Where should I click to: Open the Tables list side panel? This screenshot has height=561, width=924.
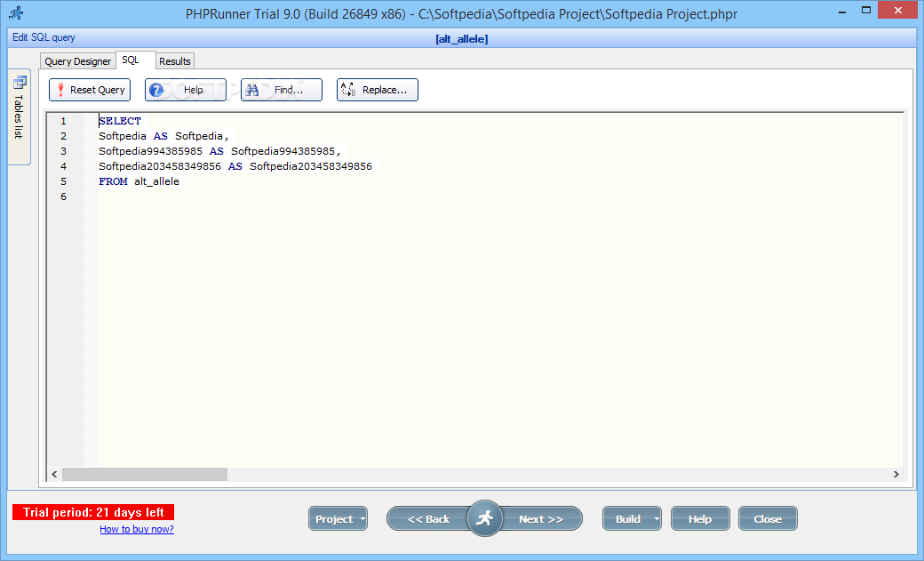19,116
